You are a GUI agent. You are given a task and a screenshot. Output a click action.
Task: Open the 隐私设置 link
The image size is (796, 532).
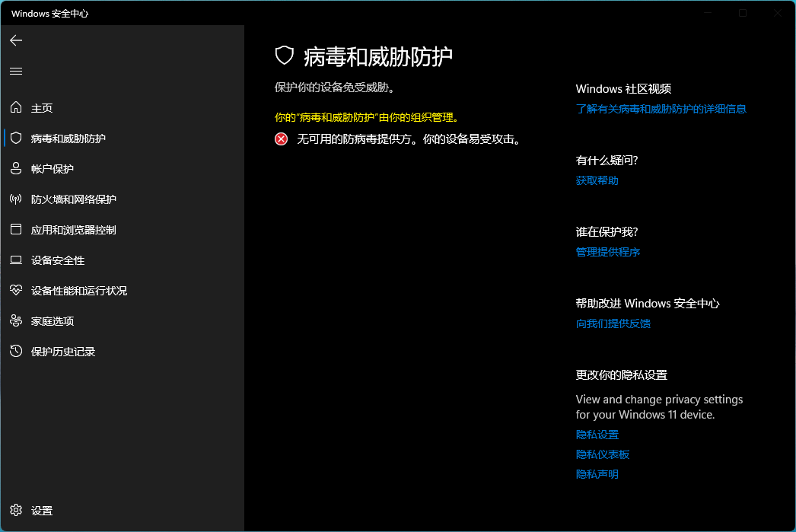click(597, 435)
